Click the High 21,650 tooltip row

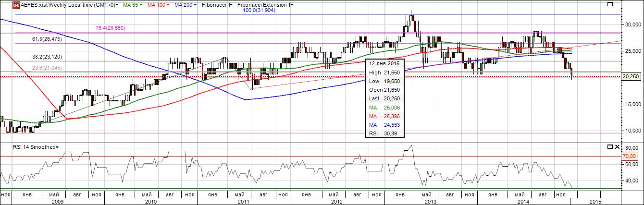[x=385, y=72]
